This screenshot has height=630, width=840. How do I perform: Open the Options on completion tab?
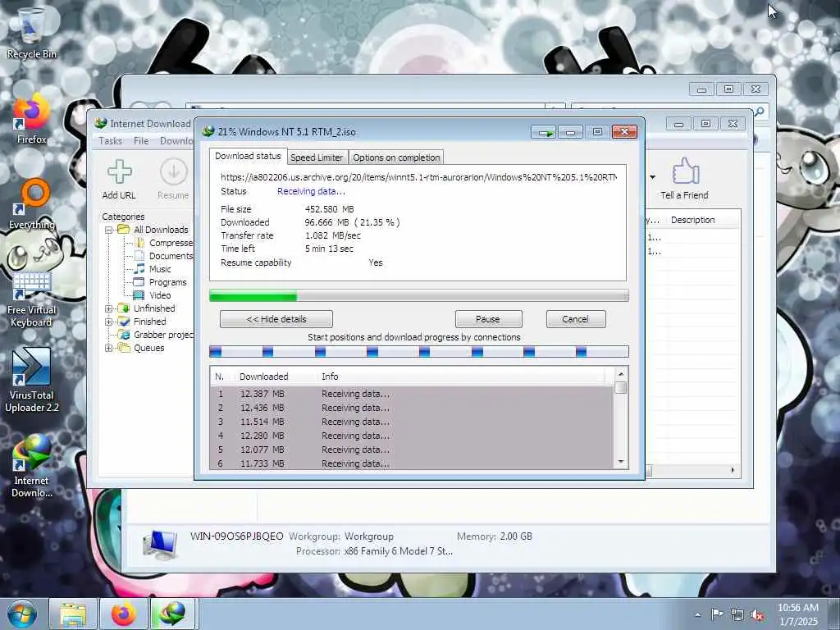coord(396,157)
